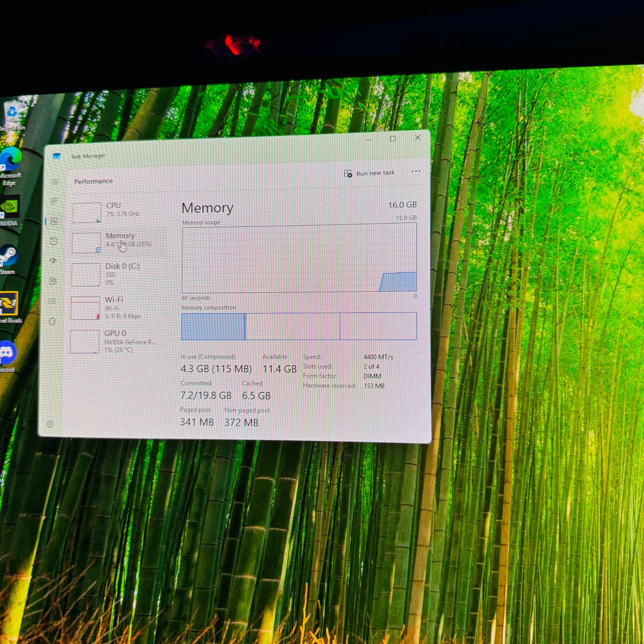
Task: Click the 4400 MT/s speed value
Action: click(378, 357)
